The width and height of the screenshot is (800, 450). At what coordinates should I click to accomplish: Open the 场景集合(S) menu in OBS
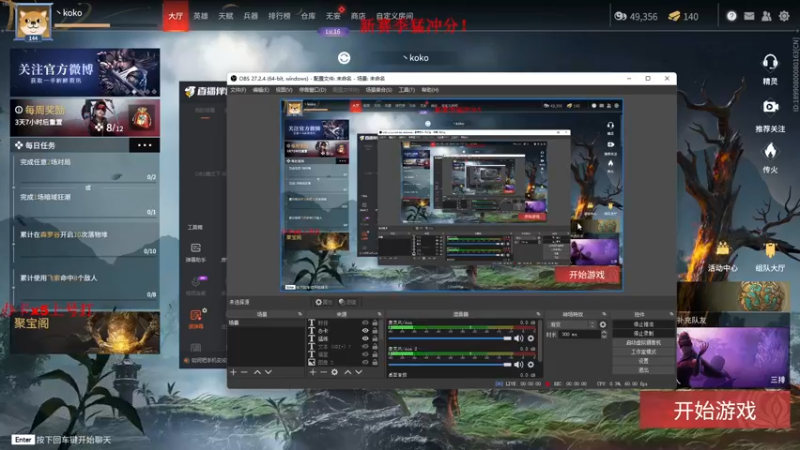(x=379, y=90)
